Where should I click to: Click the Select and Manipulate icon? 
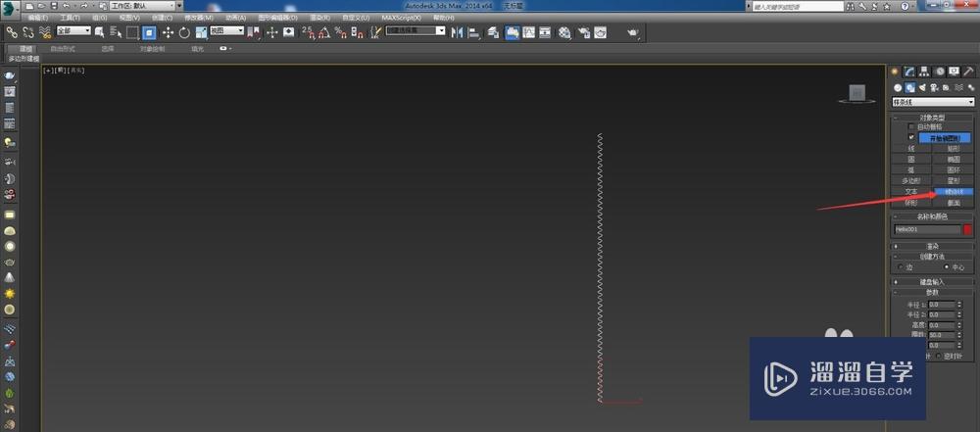coord(271,32)
